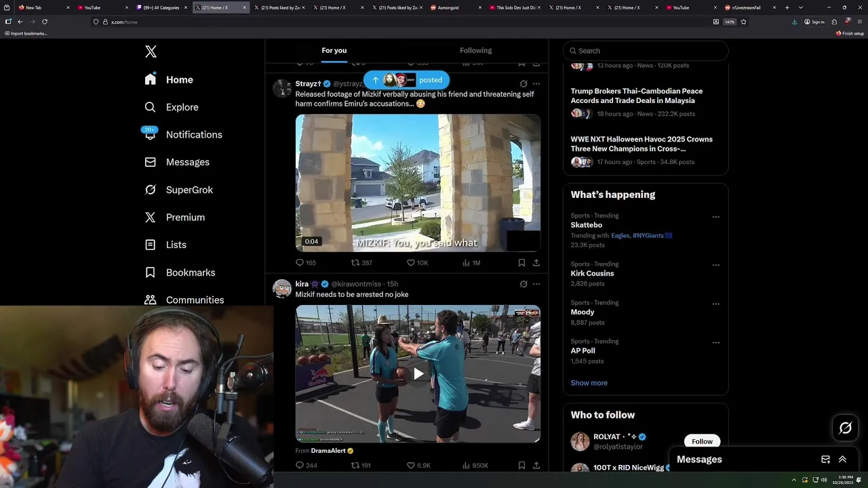Switch to the For you tab
The image size is (868, 488).
point(334,50)
